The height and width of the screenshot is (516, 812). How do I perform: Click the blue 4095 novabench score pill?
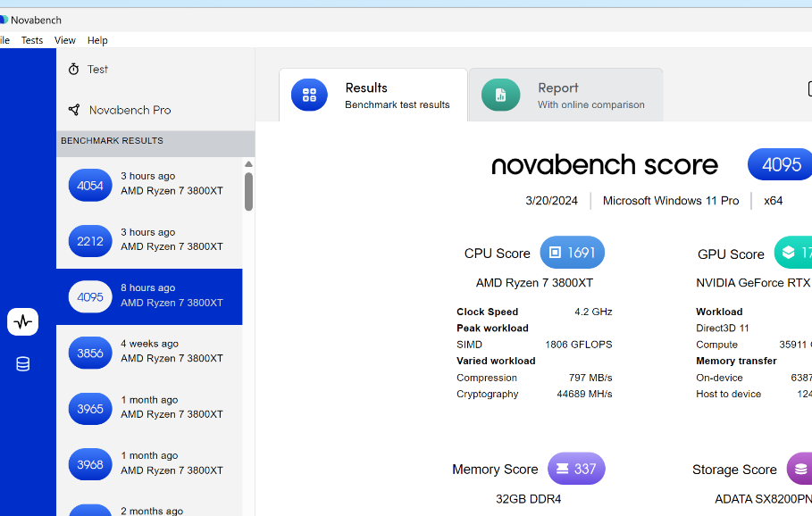[780, 164]
